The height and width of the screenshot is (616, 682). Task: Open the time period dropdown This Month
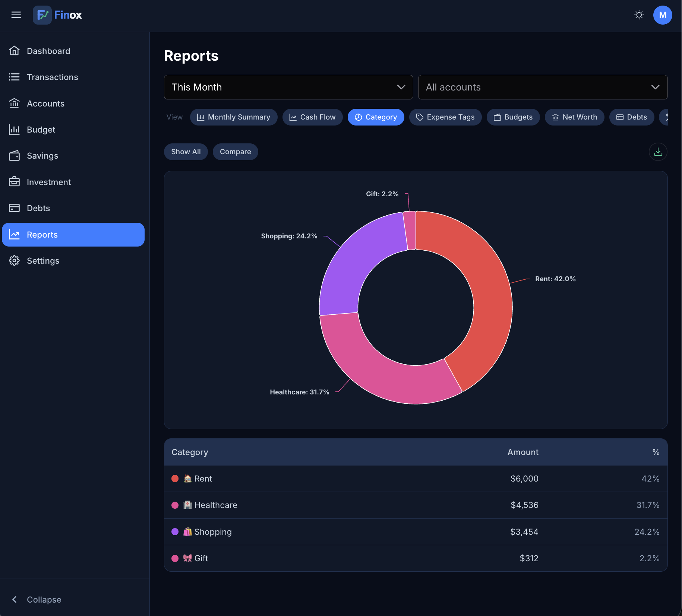tap(288, 87)
